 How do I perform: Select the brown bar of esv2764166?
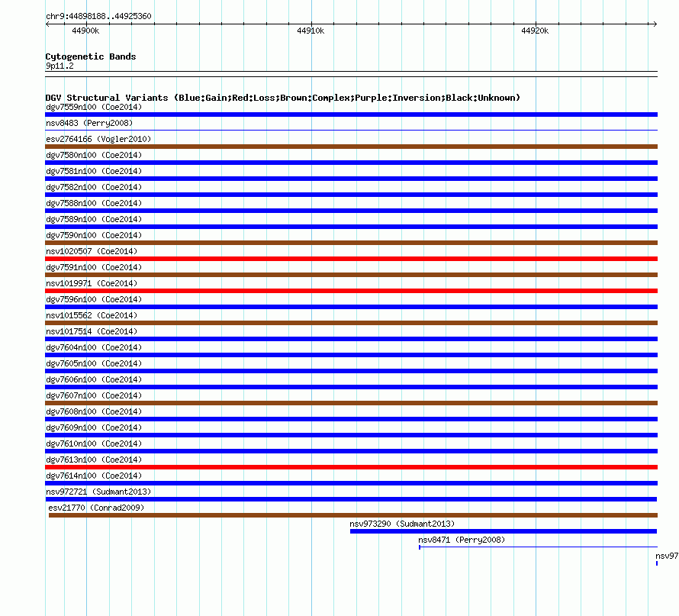tap(351, 147)
